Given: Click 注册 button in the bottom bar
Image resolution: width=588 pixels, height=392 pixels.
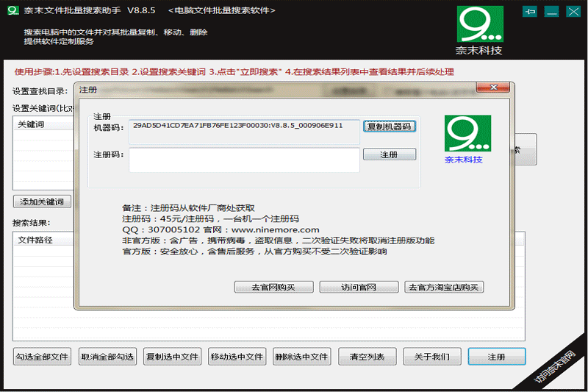Looking at the screenshot, I should pos(497,357).
